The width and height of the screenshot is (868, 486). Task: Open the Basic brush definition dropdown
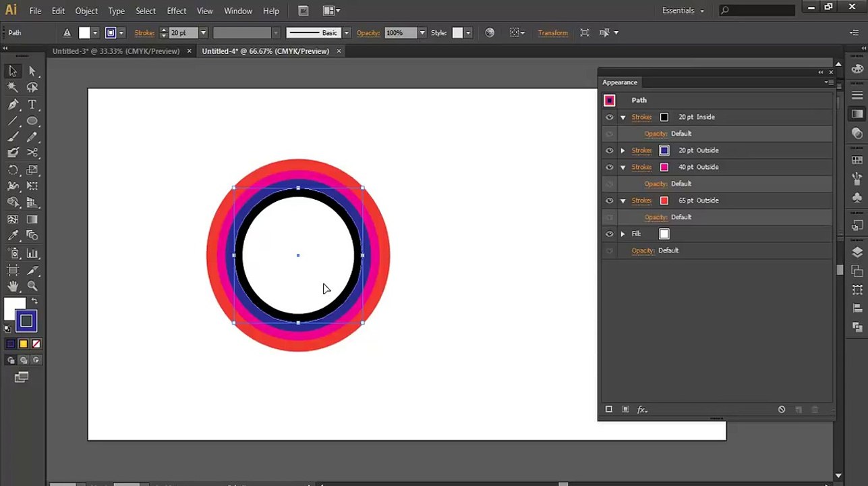tap(347, 32)
